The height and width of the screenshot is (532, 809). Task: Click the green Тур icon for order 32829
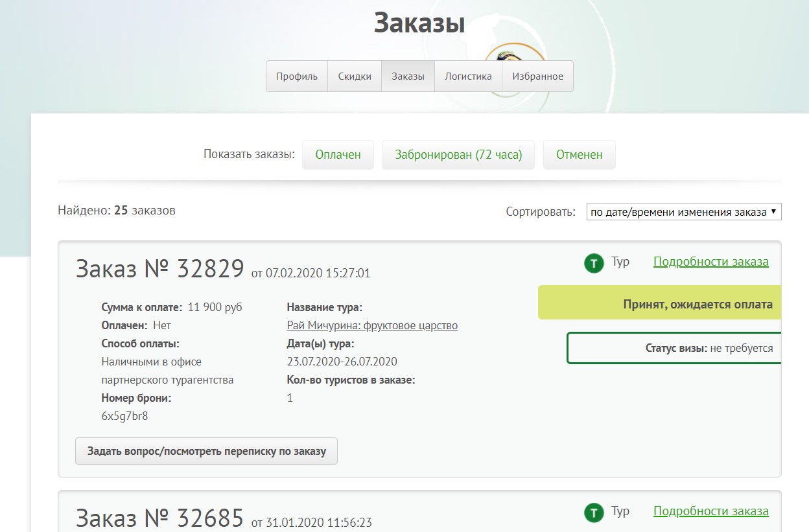[x=594, y=263]
